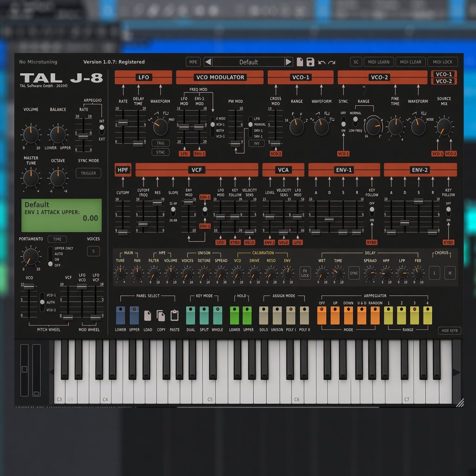The height and width of the screenshot is (476, 476).
Task: Click the VCO-1 tab at top right
Action: [x=444, y=74]
